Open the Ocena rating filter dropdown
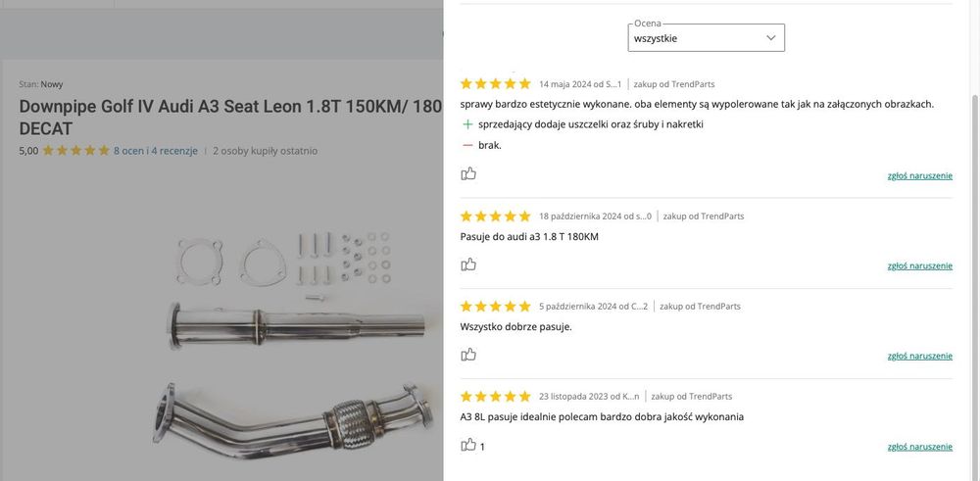The height and width of the screenshot is (481, 980). [x=706, y=38]
